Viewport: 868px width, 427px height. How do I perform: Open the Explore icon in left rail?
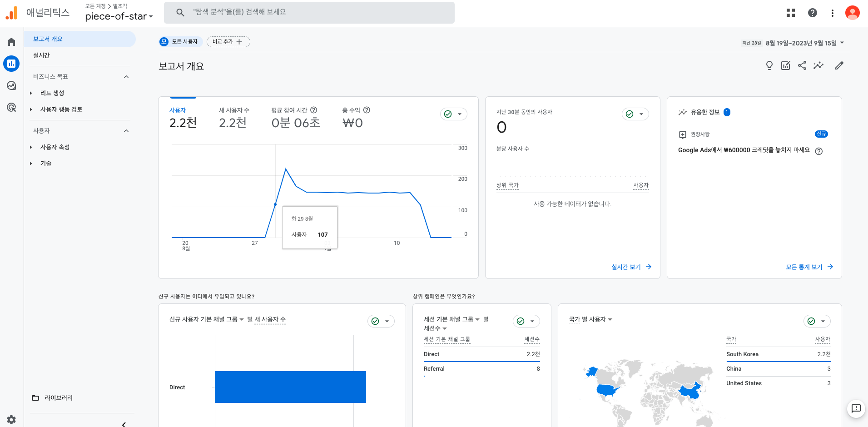(11, 85)
